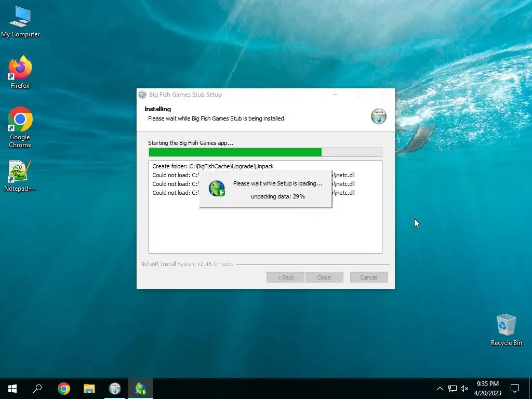Screen dimensions: 532x399
Task: Open File Explorer from the taskbar
Action: (x=89, y=389)
